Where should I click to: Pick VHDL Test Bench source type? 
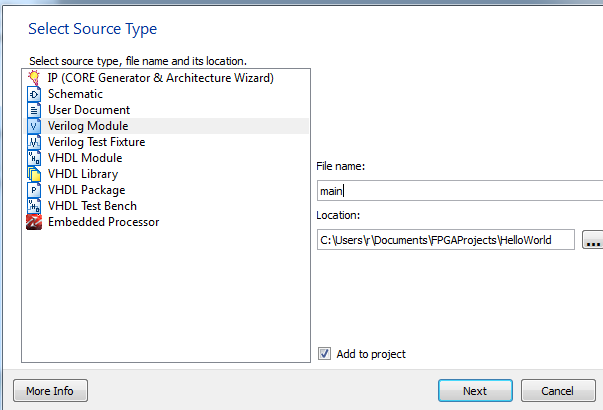pyautogui.click(x=94, y=206)
